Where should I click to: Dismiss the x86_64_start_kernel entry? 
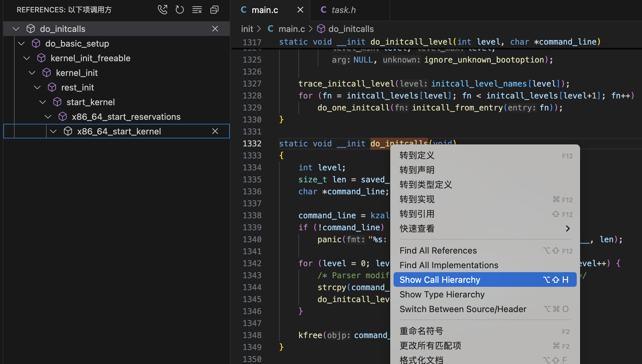tap(215, 131)
